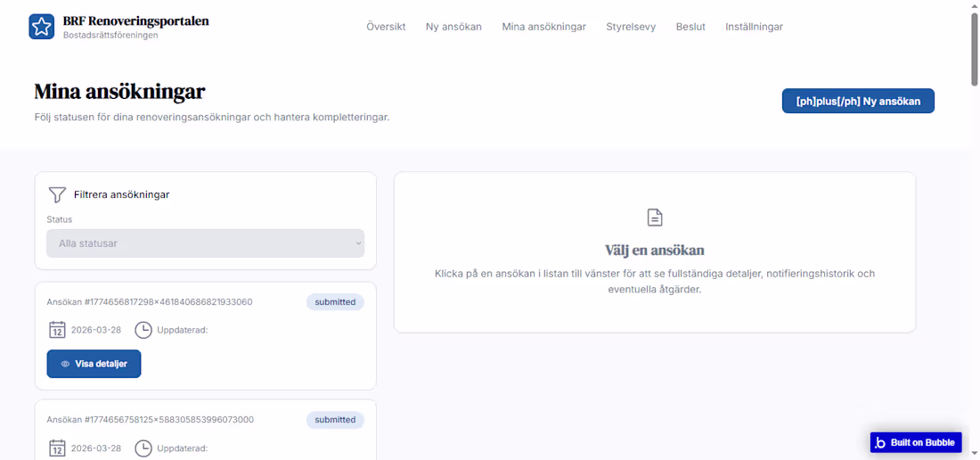Click the Filtrera ansökningar heading
This screenshot has width=980, height=460.
click(x=121, y=194)
